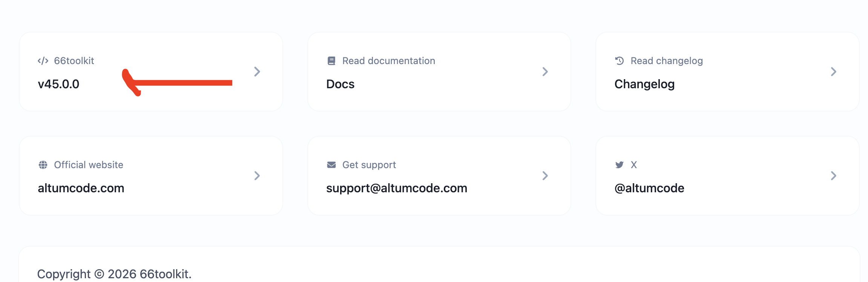Click the chevron on the X card

[x=834, y=176]
